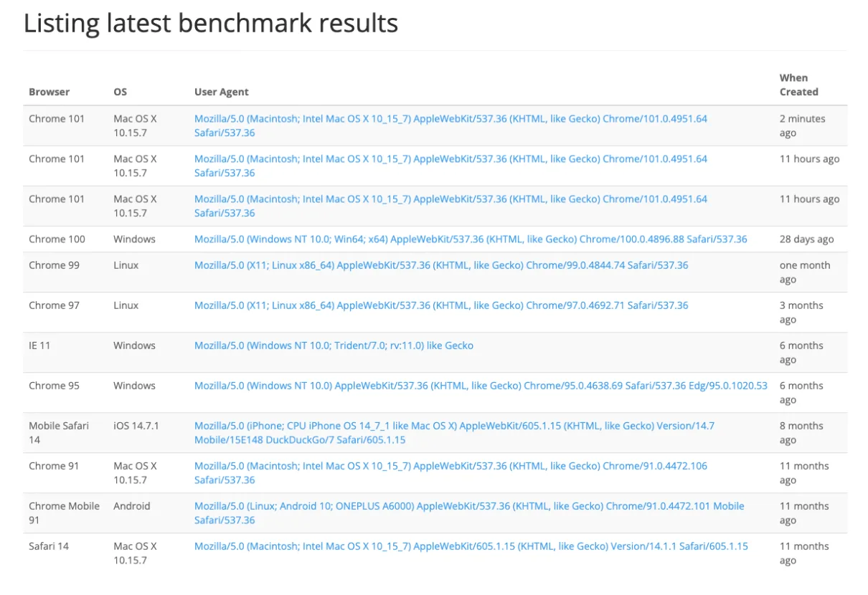Click 'Linux' in the Chrome 97 row
The image size is (868, 595).
pyautogui.click(x=126, y=305)
